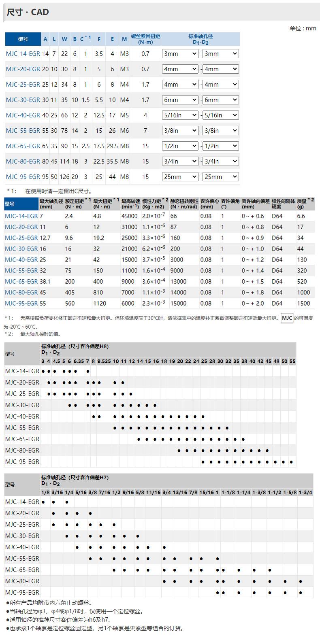The width and height of the screenshot is (320, 644).
Task: Click the 尺寸 · CAD section heading
Action: [28, 12]
